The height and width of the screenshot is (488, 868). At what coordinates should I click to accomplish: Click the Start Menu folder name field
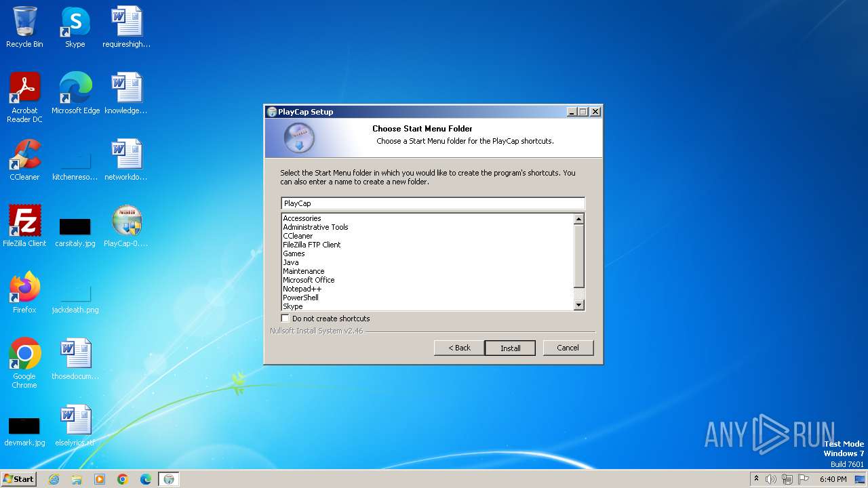tap(433, 203)
